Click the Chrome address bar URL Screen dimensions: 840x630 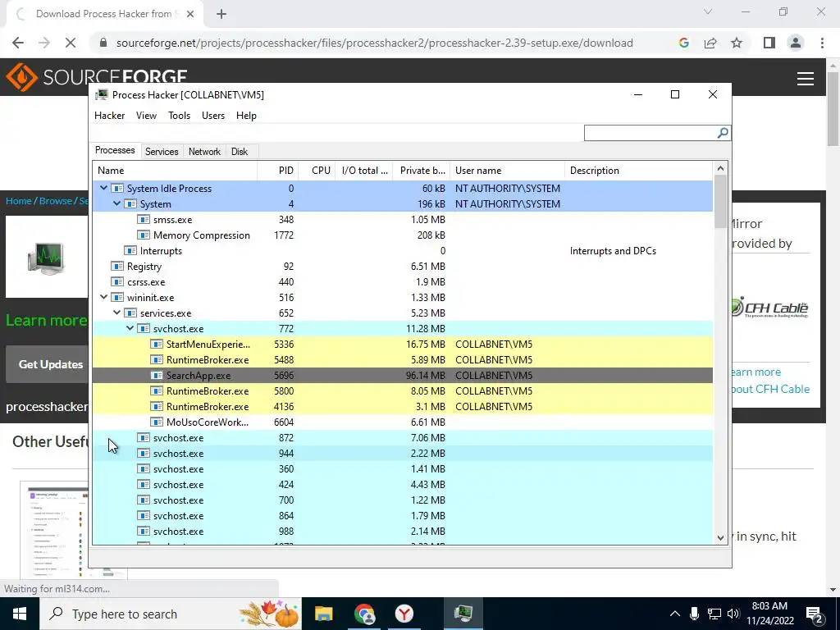click(x=374, y=43)
